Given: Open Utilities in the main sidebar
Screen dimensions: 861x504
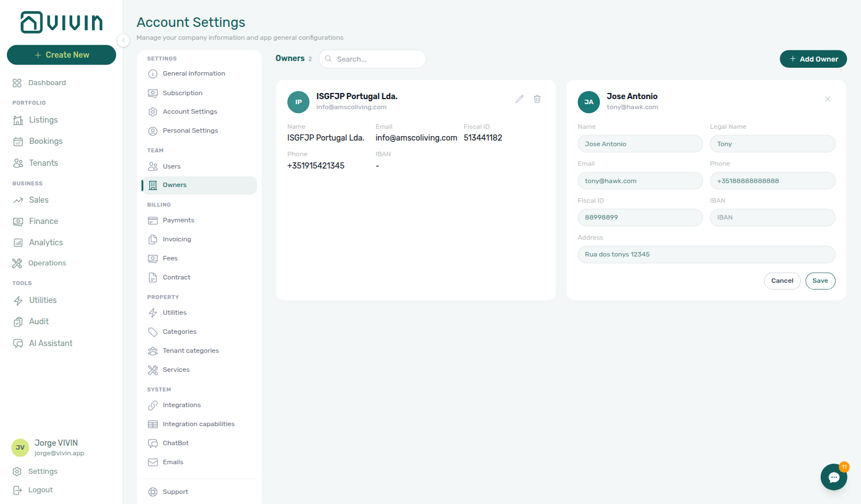Looking at the screenshot, I should click(x=35, y=300).
